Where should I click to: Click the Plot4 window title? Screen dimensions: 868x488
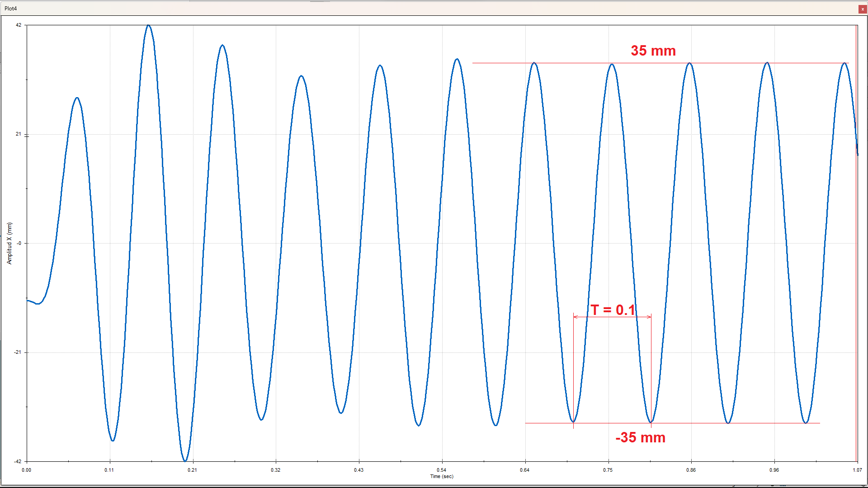11,9
